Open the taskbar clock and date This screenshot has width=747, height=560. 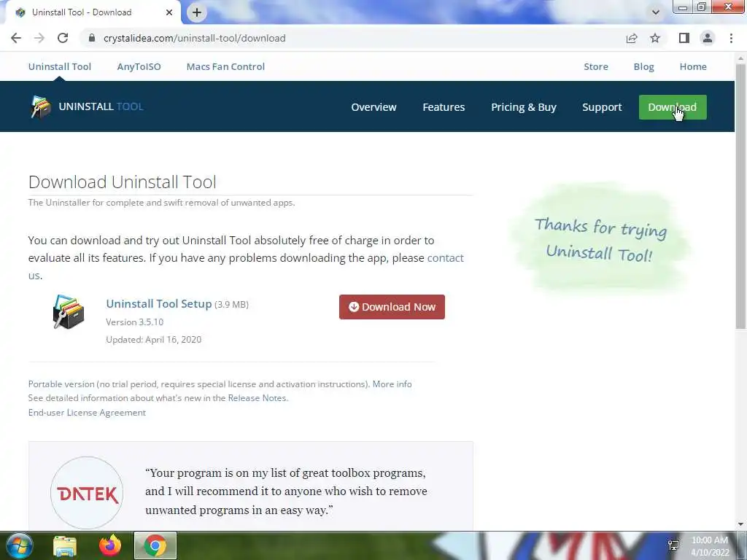coord(710,546)
